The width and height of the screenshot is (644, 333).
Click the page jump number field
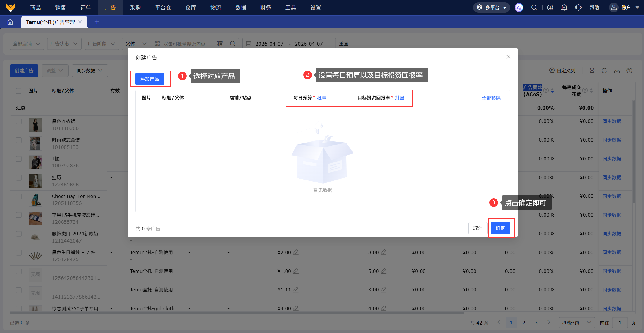pos(620,323)
